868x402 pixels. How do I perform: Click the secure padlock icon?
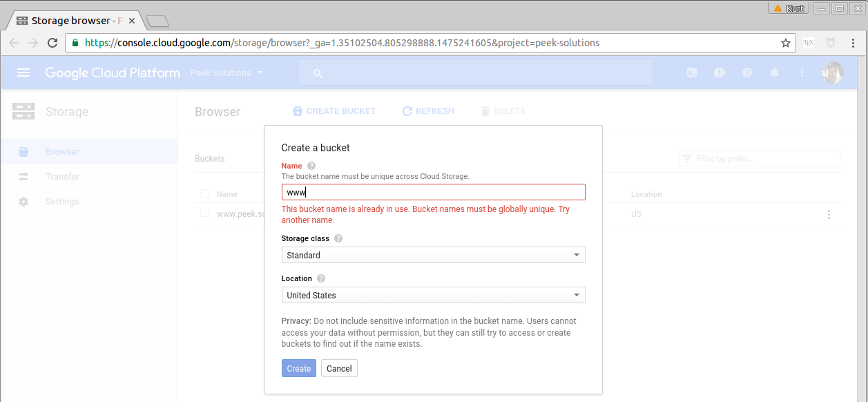[x=76, y=43]
